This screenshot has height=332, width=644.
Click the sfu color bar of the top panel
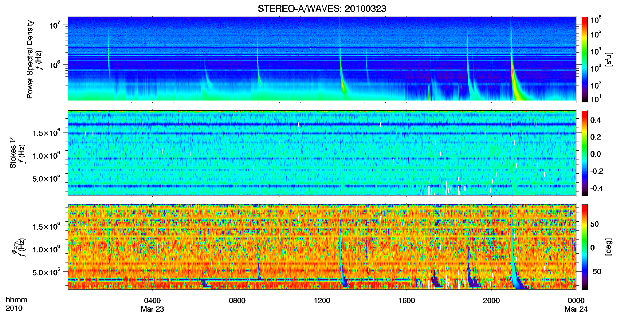tap(585, 59)
